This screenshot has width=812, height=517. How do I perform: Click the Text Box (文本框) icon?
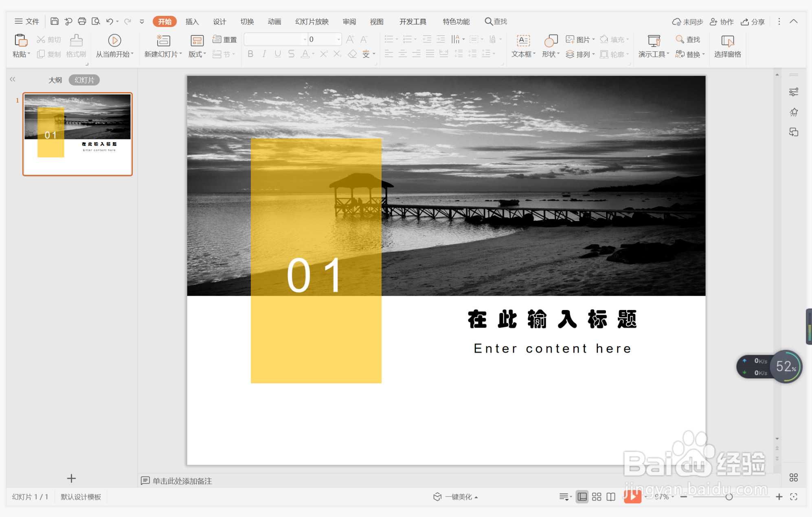tap(523, 41)
